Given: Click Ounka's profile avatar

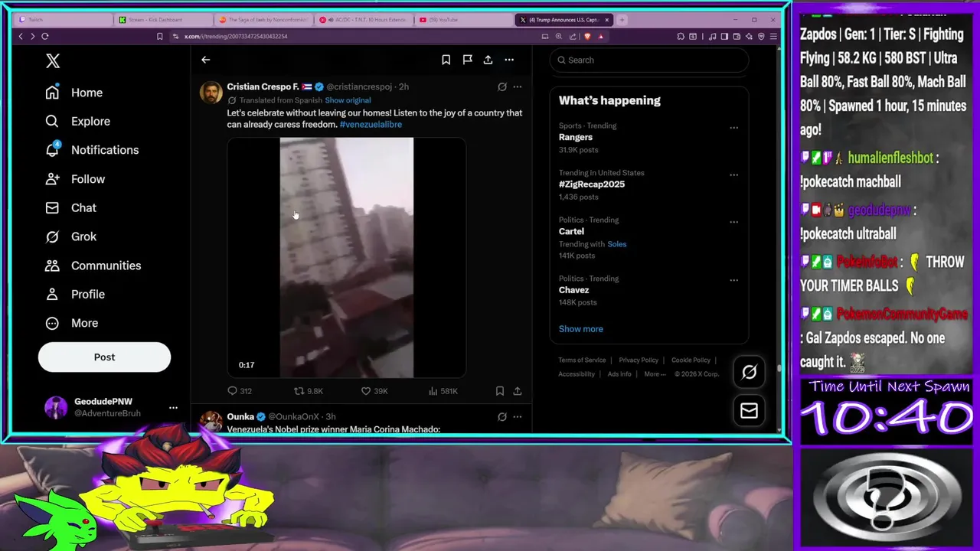Looking at the screenshot, I should coord(211,422).
